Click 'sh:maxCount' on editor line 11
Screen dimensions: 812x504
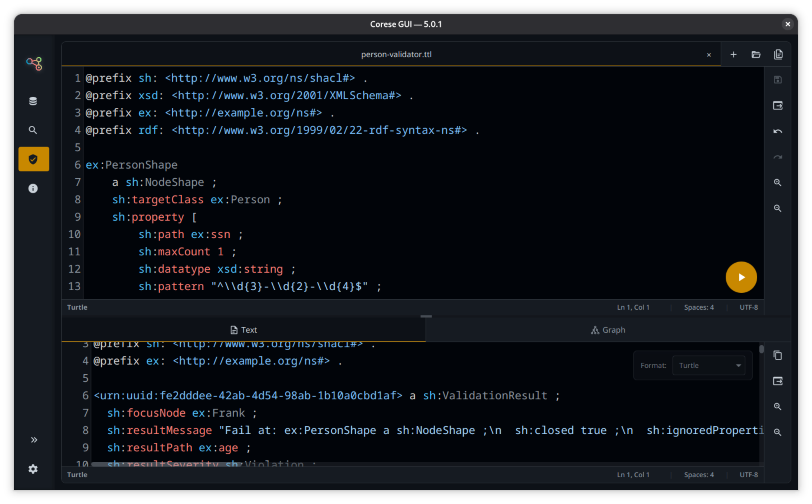coord(174,252)
